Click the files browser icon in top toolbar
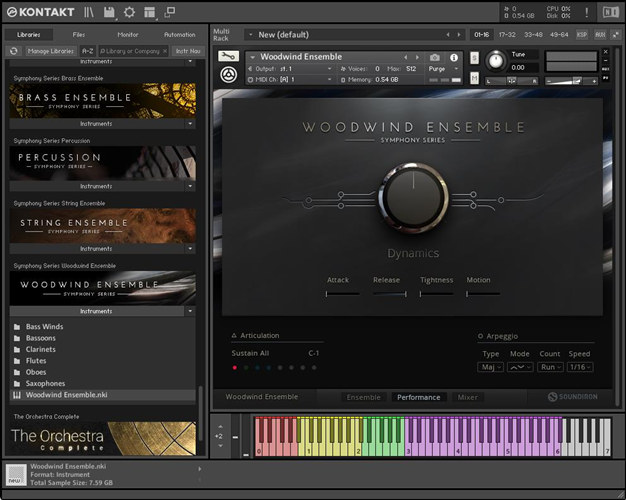 (89, 12)
